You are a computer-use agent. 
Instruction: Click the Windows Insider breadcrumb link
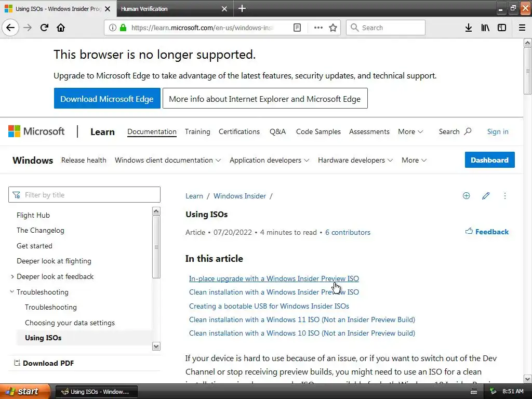pyautogui.click(x=240, y=196)
